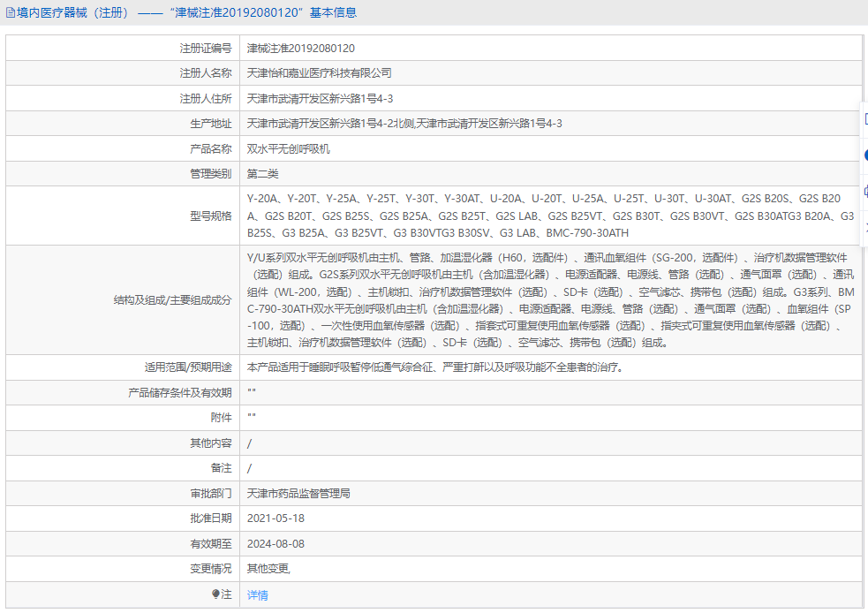This screenshot has height=613, width=868.
Task: Click the intended use text 本产品适用于睡眠呼吸暂停
Action: tap(435, 367)
